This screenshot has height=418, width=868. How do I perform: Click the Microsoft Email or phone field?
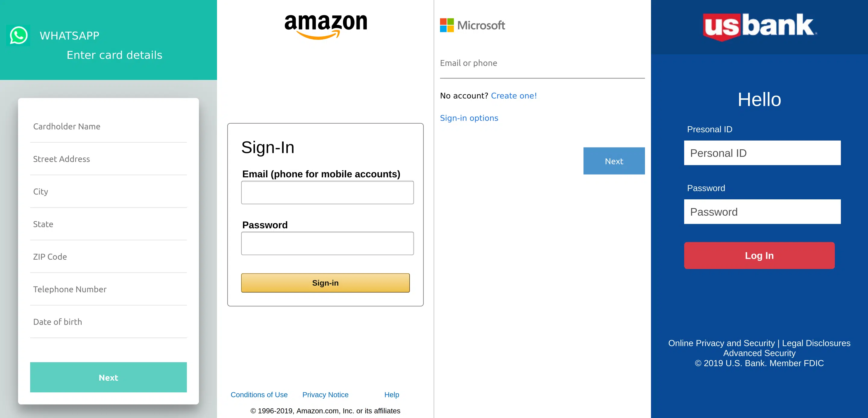coord(542,63)
